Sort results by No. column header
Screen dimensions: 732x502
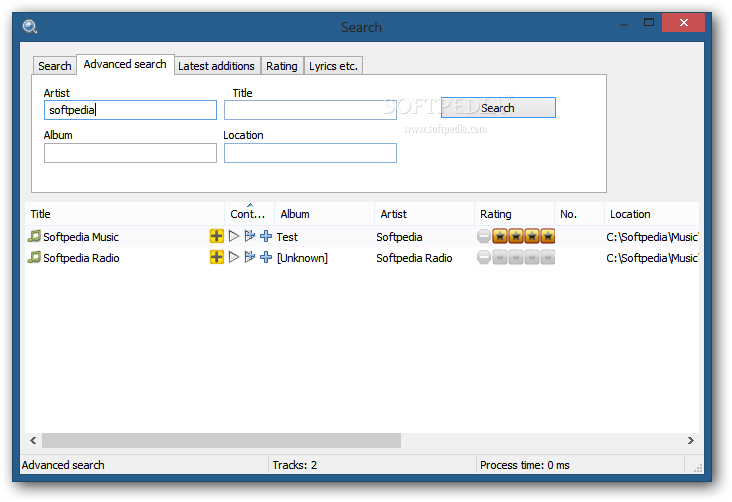click(x=579, y=214)
